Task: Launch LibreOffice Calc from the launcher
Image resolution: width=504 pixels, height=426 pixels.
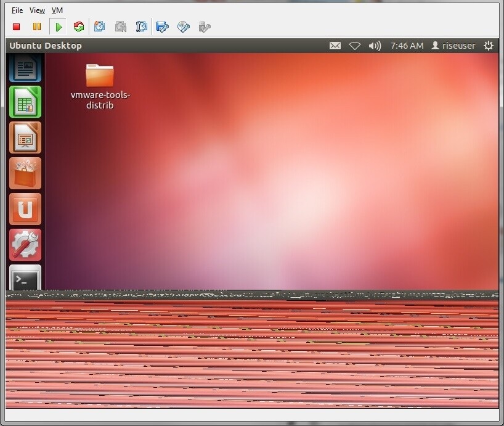Action: point(25,102)
